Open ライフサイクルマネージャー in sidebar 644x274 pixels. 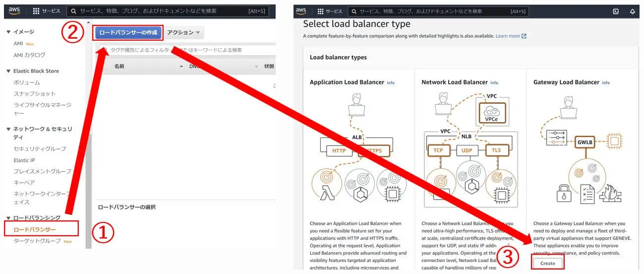click(x=42, y=109)
